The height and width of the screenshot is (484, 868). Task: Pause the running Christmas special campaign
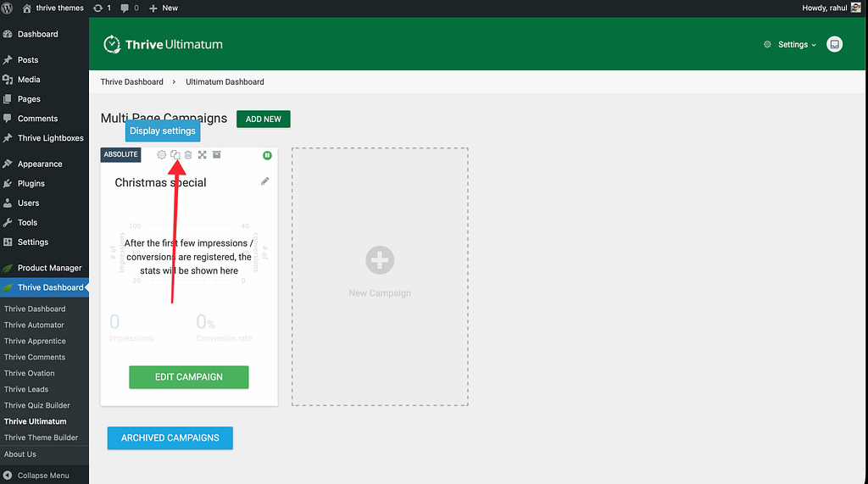point(267,155)
